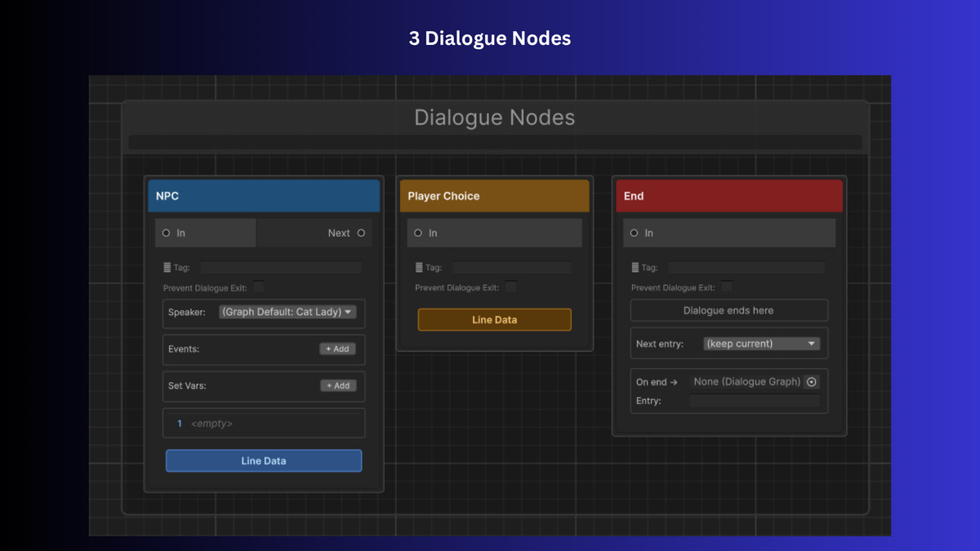Screen dimensions: 980x551
Task: Click the orange Line Data button in Player Choice
Action: 494,320
